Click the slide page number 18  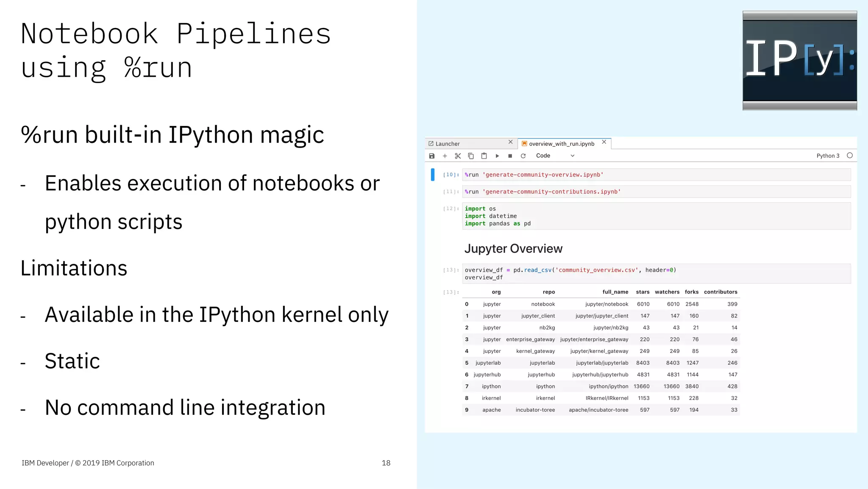(386, 463)
